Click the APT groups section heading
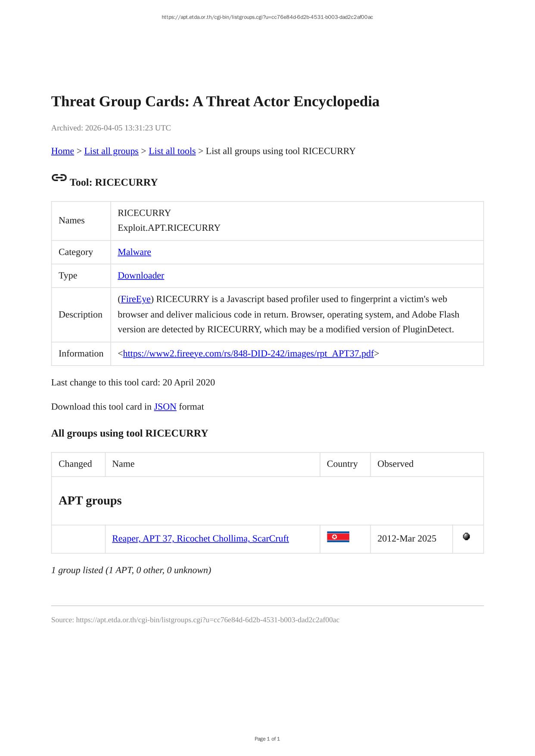 [90, 501]
